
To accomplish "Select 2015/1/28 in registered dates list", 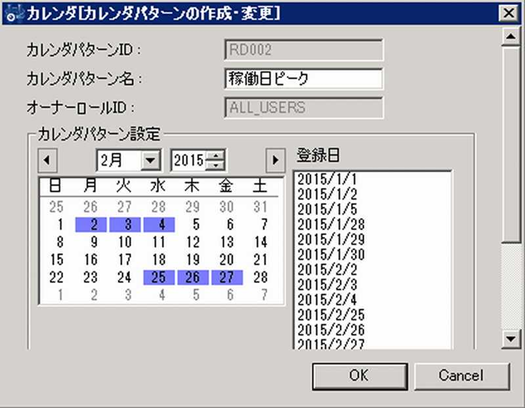I will point(331,225).
